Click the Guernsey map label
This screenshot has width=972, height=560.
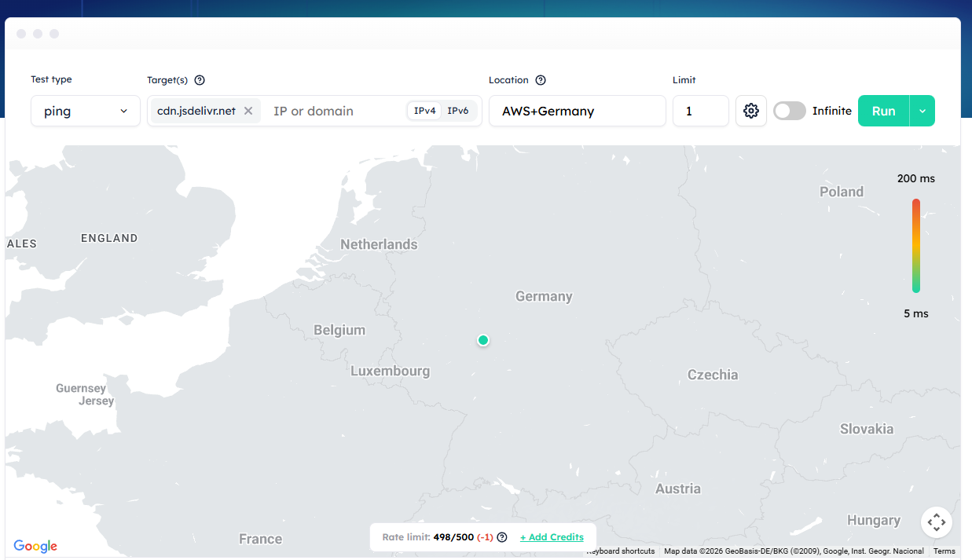(81, 389)
